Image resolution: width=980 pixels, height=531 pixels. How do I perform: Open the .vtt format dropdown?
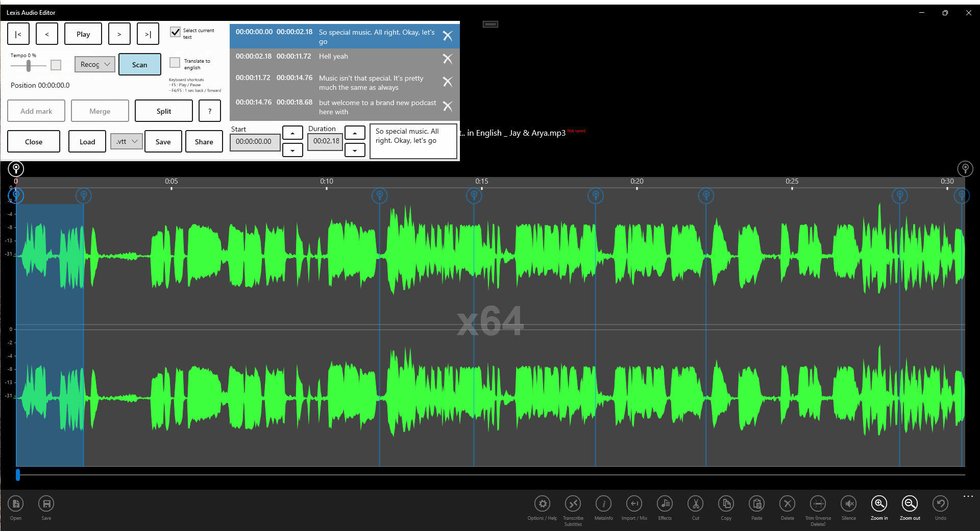126,141
